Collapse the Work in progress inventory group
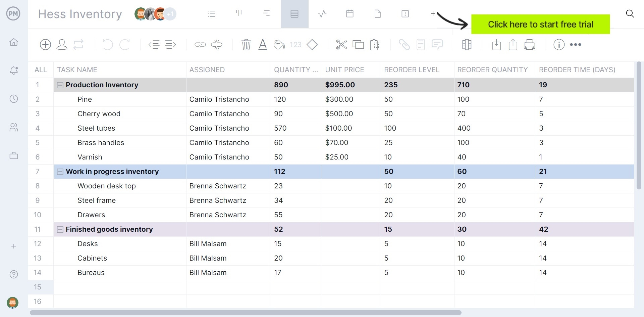This screenshot has height=317, width=644. (60, 172)
